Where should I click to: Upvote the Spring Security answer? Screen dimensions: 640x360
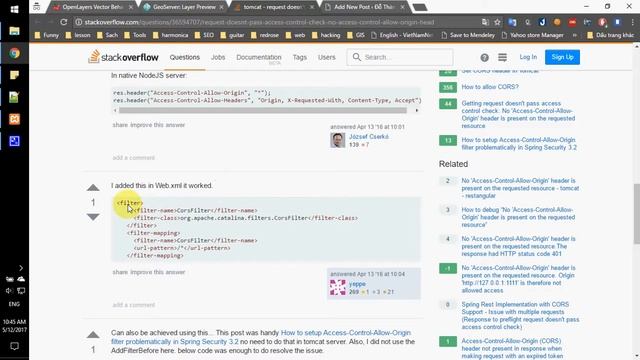tap(93, 335)
